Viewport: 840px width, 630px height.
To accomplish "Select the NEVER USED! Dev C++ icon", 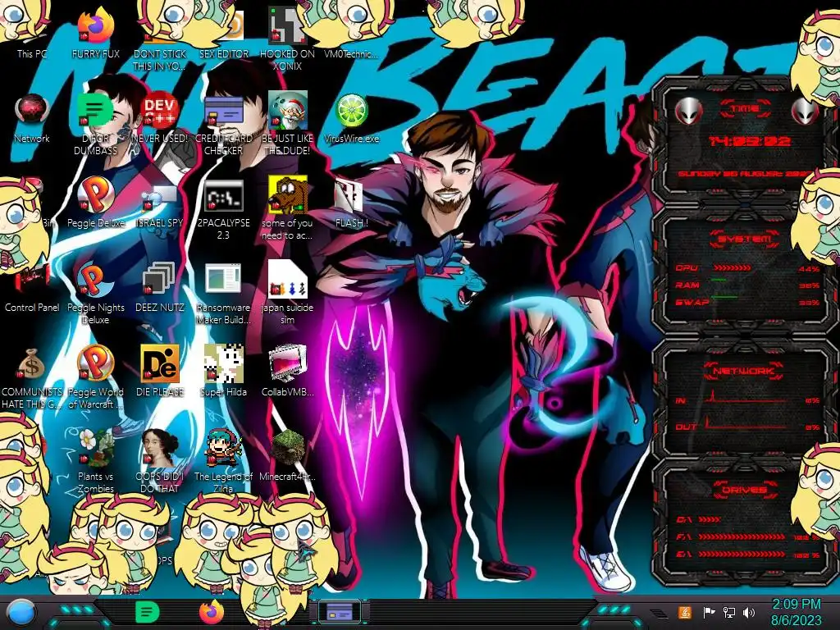I will click(160, 118).
